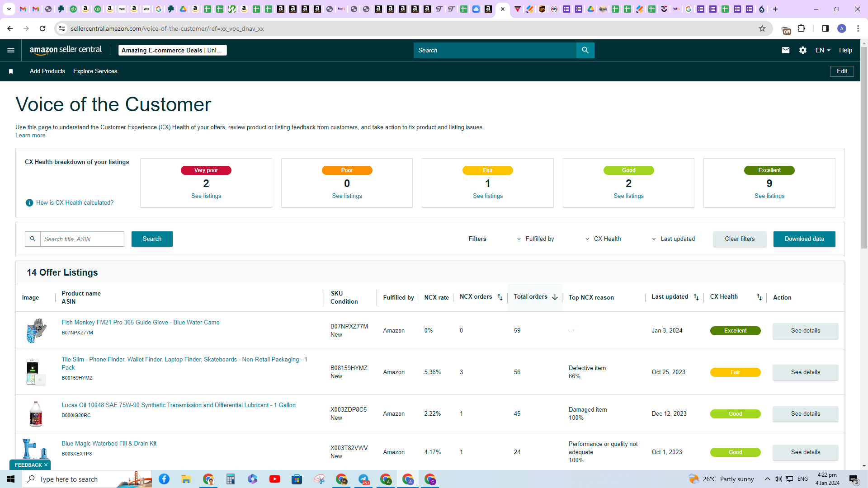This screenshot has width=868, height=488.
Task: Reload the browser page
Action: click(x=42, y=28)
